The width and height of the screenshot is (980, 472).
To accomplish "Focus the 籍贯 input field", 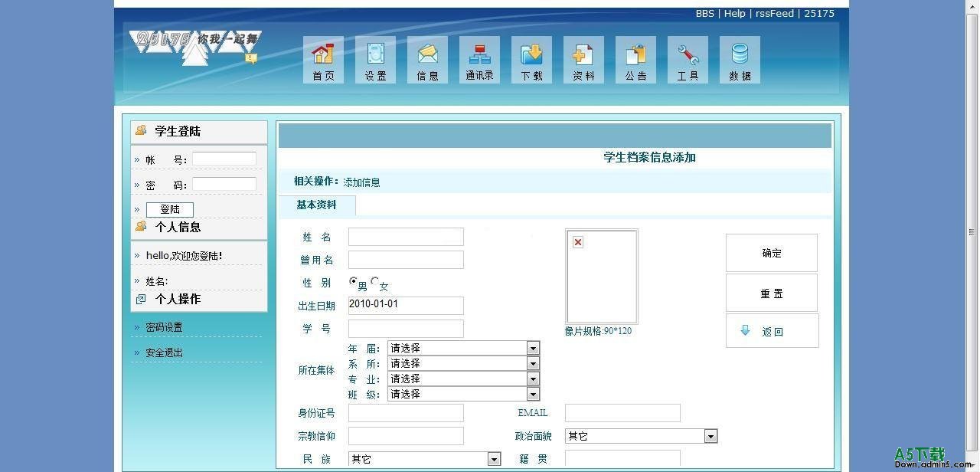I will tap(622, 458).
